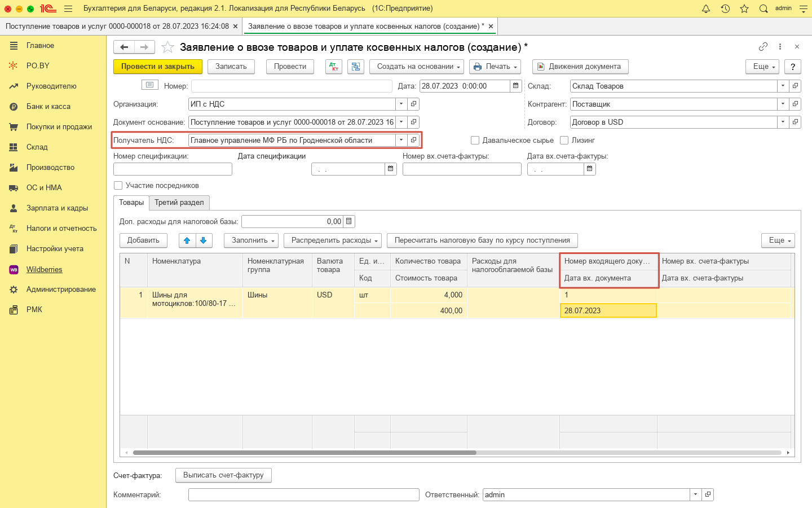The image size is (812, 508).
Task: Open the history clock icon
Action: 725,8
